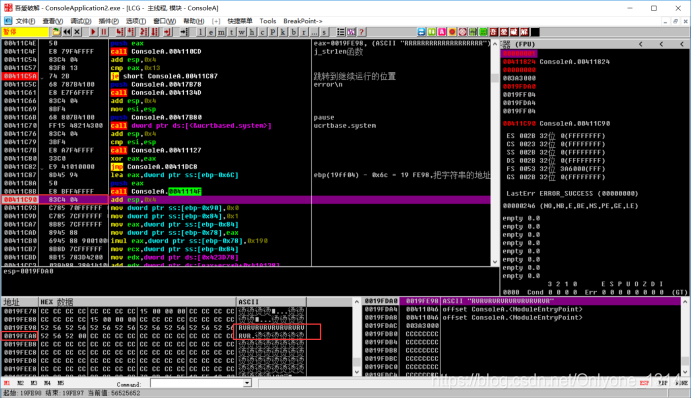The width and height of the screenshot is (691, 399).
Task: Click the Trace over toolbar icon
Action: point(155,32)
